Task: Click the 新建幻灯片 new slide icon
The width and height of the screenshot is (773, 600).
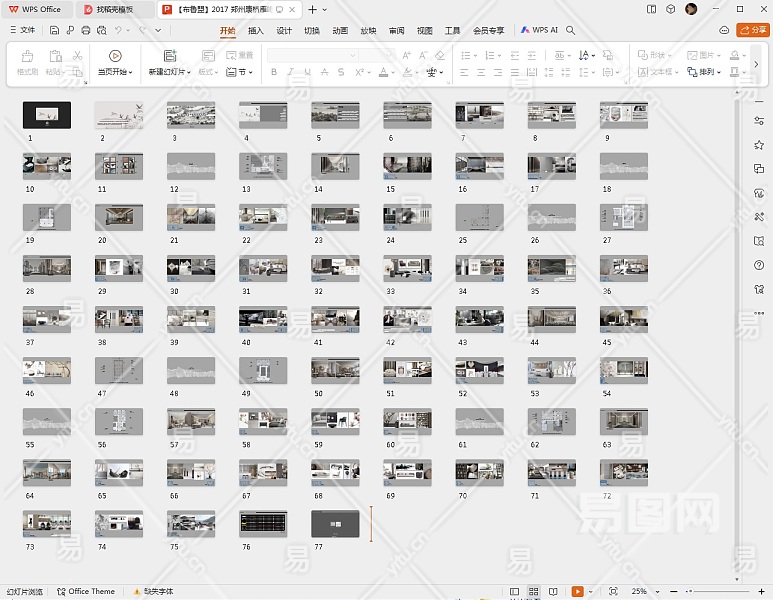Action: [x=170, y=56]
